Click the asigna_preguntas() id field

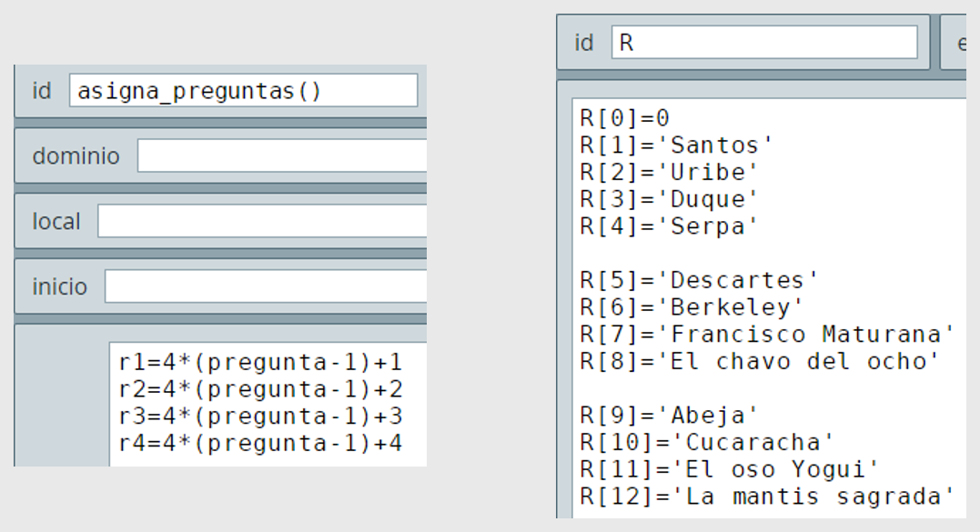click(x=243, y=91)
